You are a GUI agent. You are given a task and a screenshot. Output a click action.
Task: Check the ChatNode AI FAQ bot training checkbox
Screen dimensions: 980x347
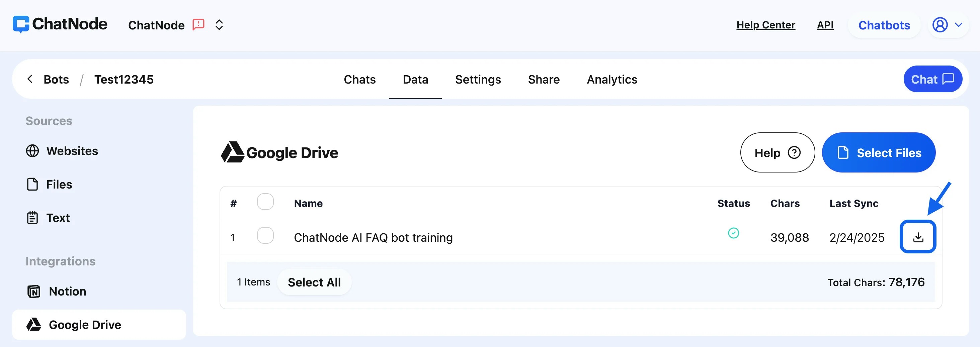click(265, 236)
